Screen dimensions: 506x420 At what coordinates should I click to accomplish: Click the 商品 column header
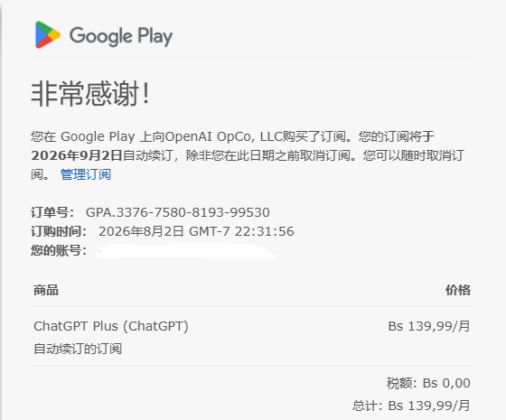46,290
